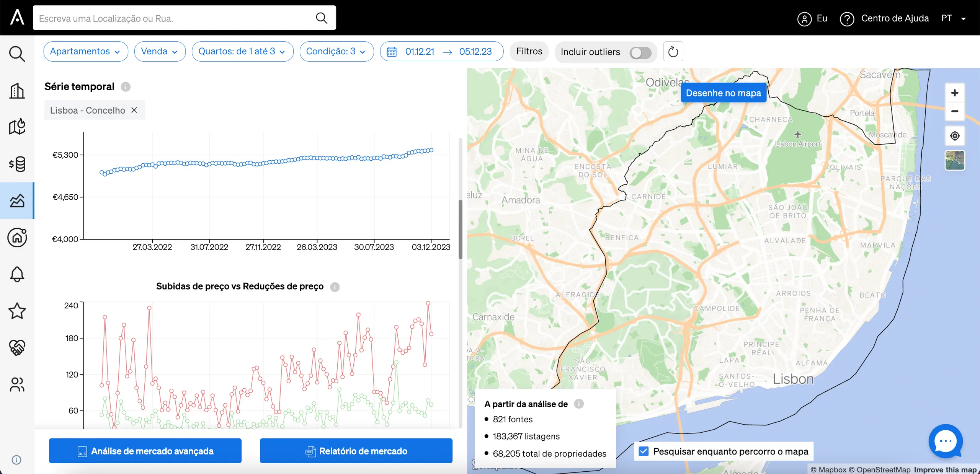
Task: Remove the Lisboa - Concelho tag
Action: 134,110
